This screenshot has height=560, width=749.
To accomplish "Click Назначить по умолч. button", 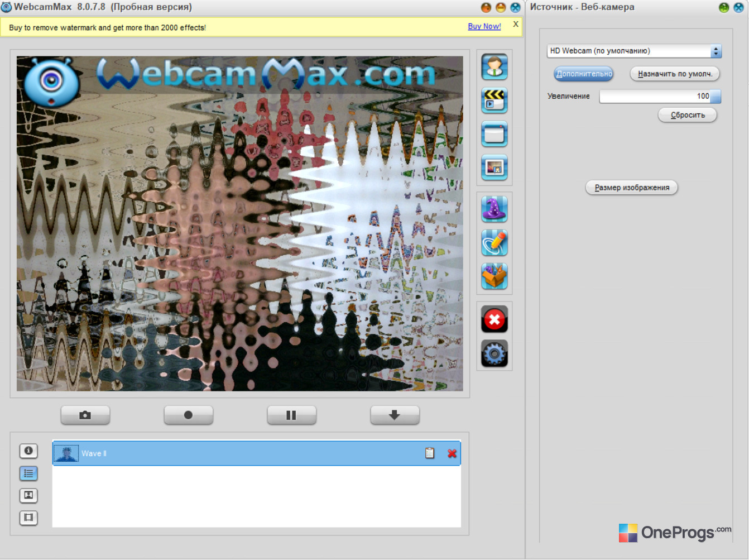I will click(x=675, y=74).
